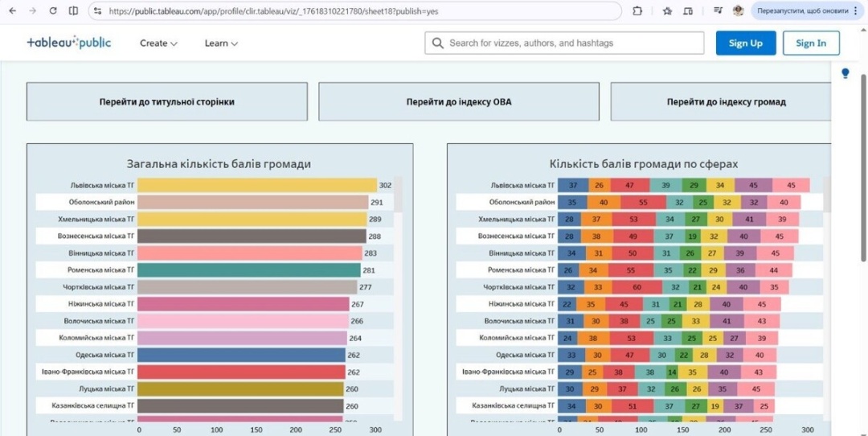Image resolution: width=868 pixels, height=436 pixels.
Task: Open the browser three-dot menu
Action: [x=856, y=10]
